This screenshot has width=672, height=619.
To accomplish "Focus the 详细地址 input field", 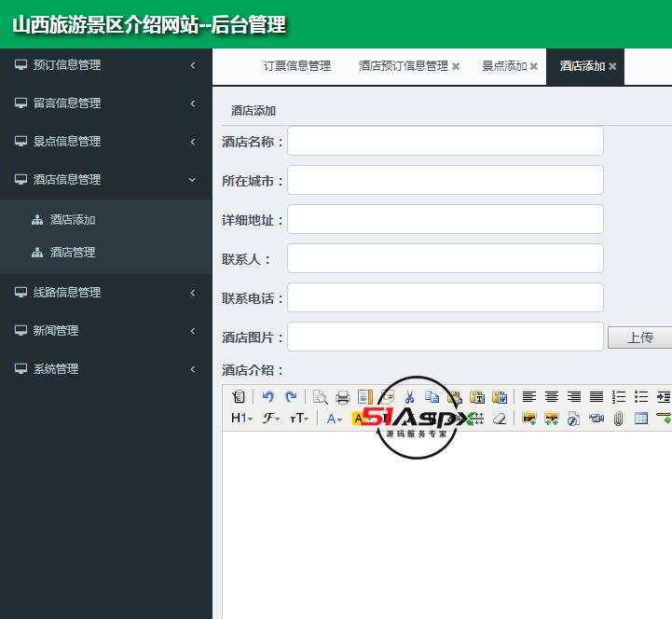I will click(446, 219).
